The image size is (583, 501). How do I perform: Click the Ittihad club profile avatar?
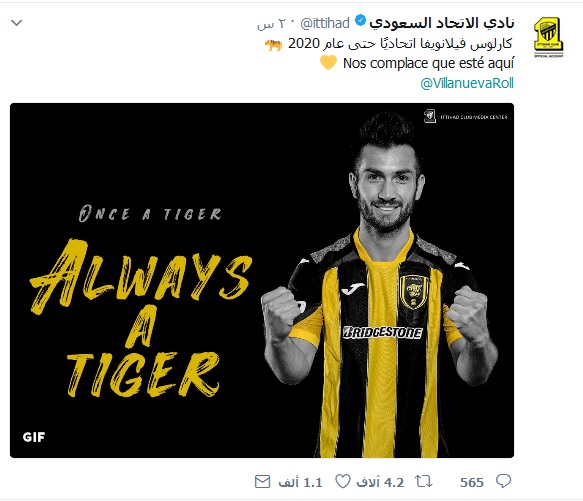[548, 36]
